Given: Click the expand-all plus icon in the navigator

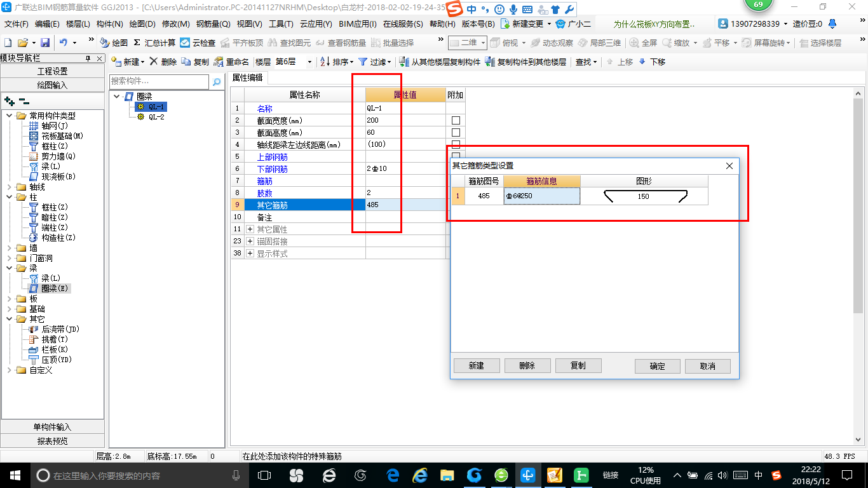Looking at the screenshot, I should click(x=10, y=100).
